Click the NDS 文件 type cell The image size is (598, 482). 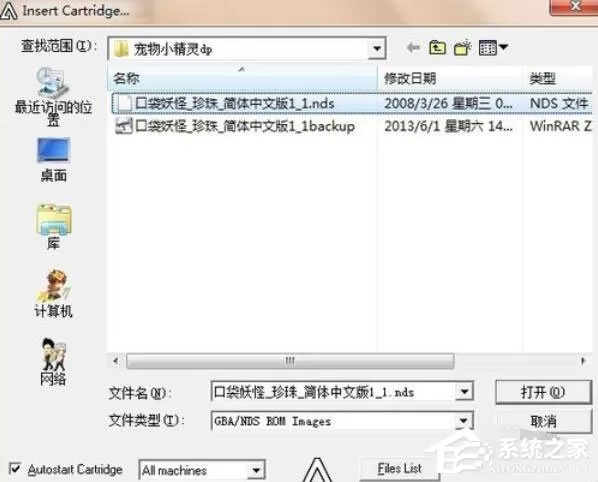(x=559, y=103)
